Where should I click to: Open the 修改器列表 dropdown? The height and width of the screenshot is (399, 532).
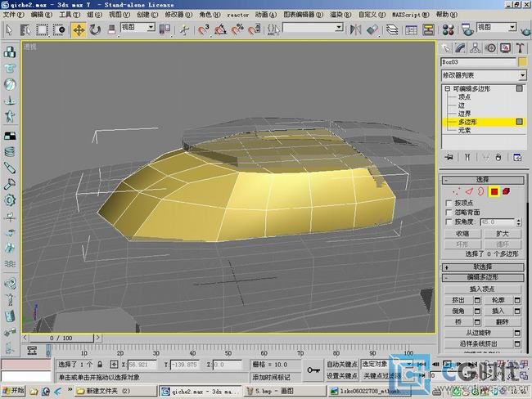tap(522, 75)
